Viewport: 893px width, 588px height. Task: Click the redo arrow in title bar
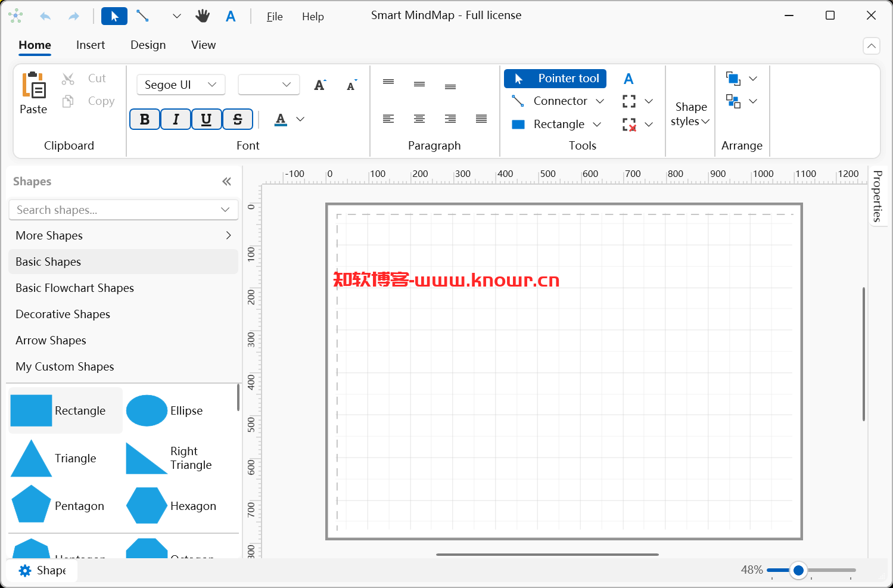point(74,16)
